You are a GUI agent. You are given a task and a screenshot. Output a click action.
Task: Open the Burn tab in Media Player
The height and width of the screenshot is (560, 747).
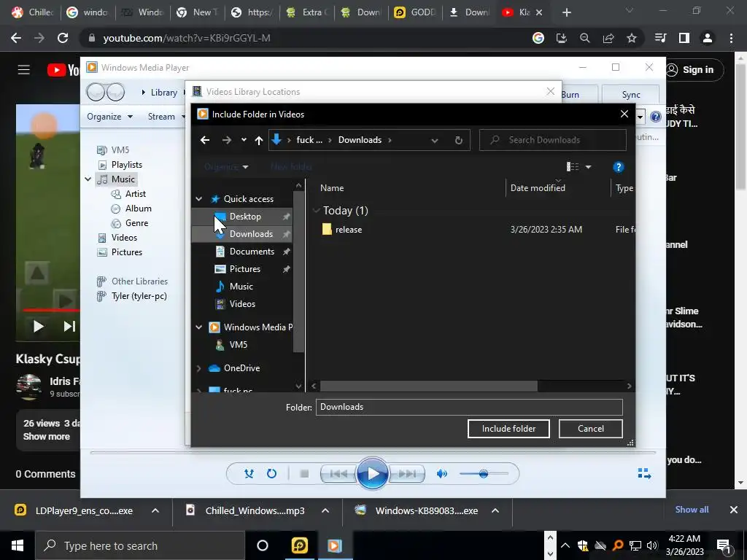[x=570, y=95]
